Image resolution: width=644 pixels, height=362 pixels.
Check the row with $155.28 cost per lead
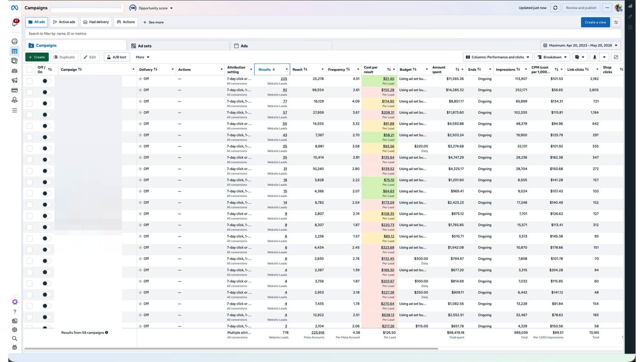coord(29,92)
